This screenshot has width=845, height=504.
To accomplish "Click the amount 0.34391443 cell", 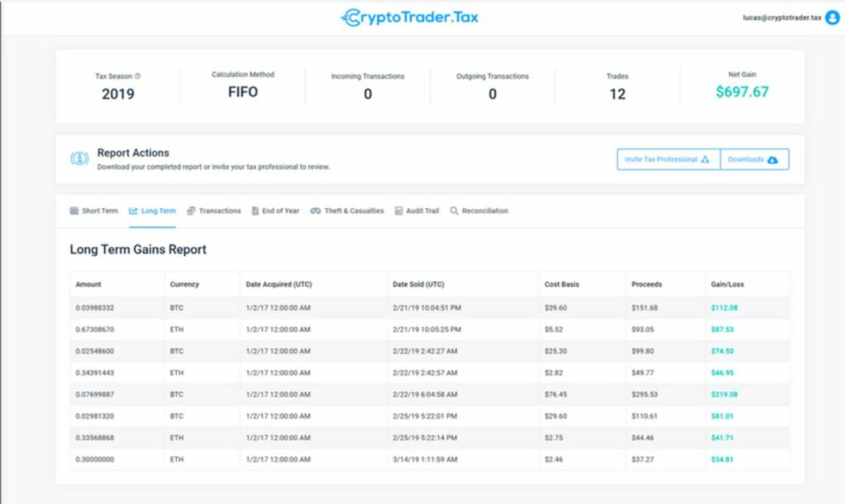I will point(95,373).
